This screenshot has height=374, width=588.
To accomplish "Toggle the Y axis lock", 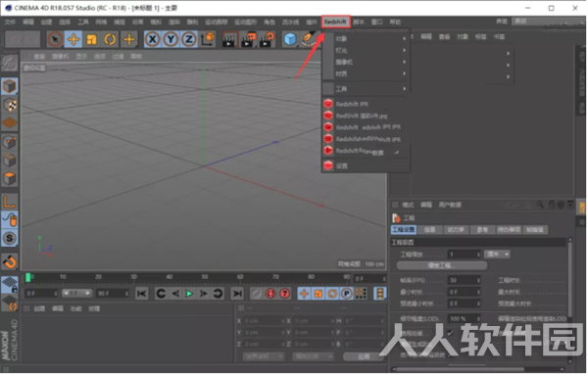I will (x=171, y=39).
